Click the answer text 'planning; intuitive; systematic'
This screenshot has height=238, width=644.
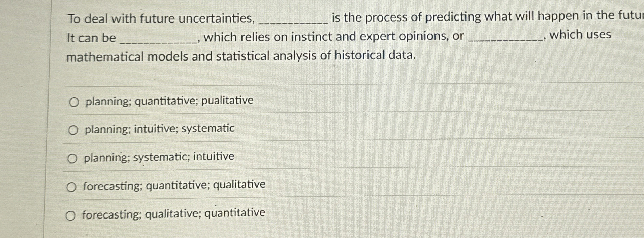point(159,129)
